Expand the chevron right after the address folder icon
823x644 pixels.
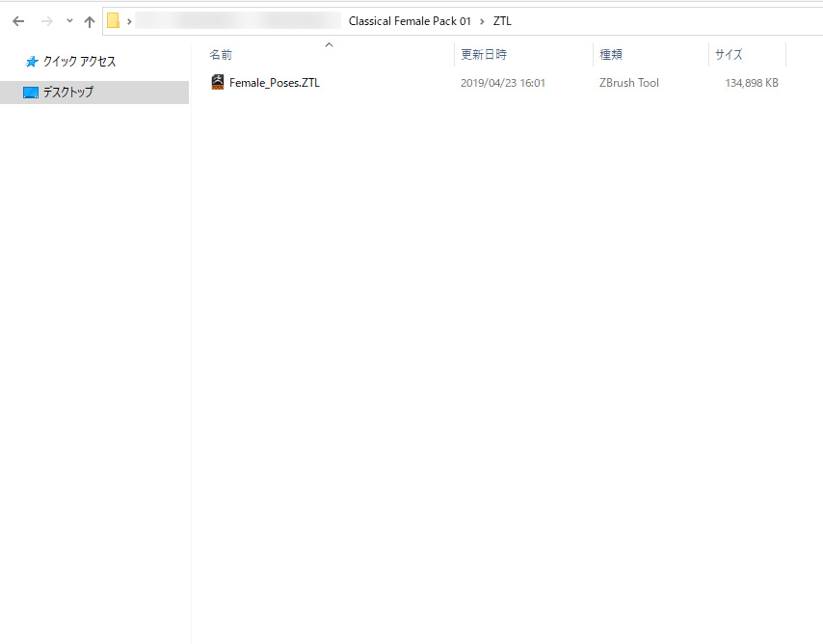point(129,21)
